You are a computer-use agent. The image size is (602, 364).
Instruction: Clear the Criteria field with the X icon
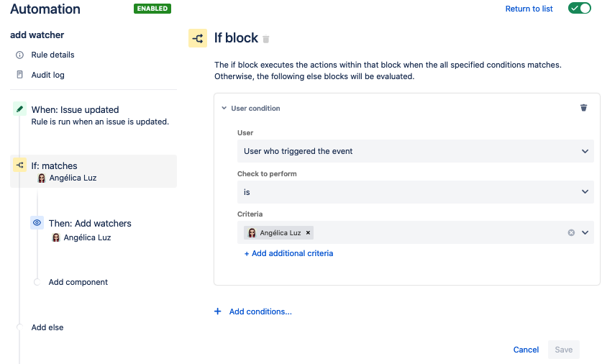(x=571, y=232)
